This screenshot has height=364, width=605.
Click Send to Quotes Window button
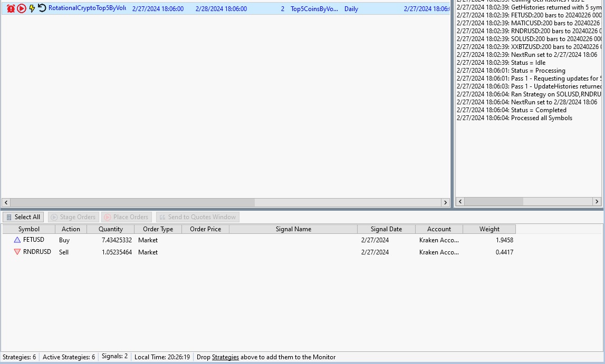click(197, 217)
